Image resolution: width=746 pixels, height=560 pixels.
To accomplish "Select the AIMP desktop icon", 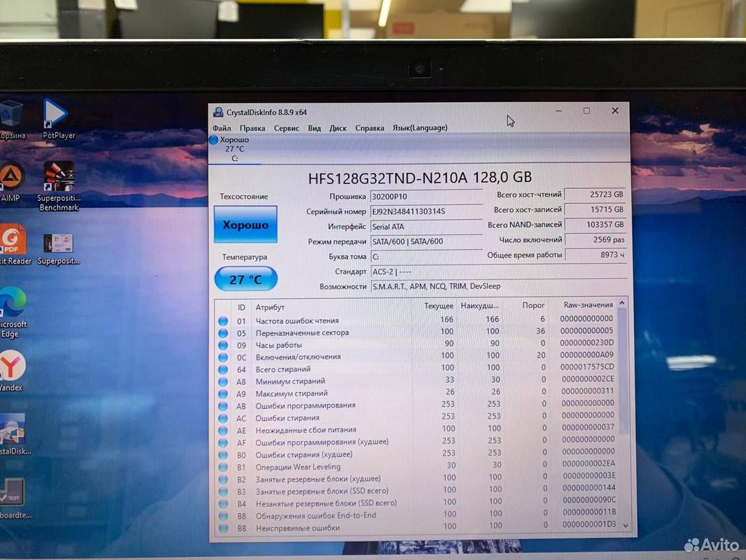I will (x=10, y=183).
